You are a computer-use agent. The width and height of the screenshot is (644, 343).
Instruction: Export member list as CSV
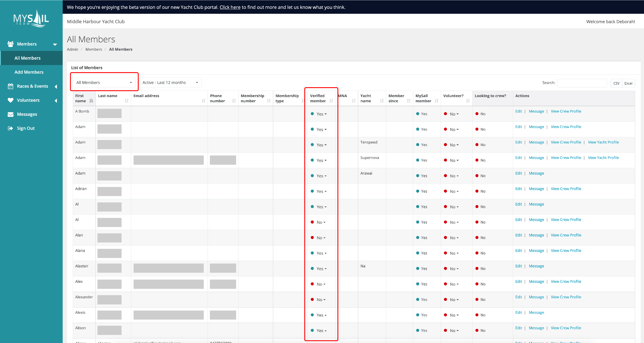click(x=616, y=83)
